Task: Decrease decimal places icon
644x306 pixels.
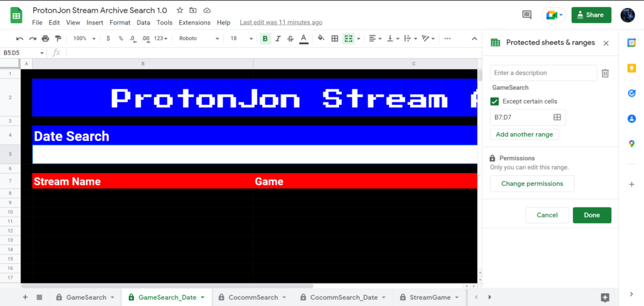Action: pos(133,38)
